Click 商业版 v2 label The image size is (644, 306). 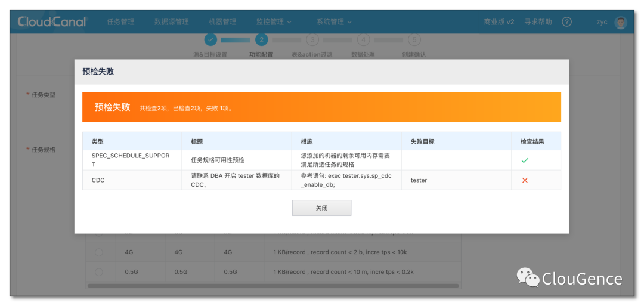coord(499,22)
